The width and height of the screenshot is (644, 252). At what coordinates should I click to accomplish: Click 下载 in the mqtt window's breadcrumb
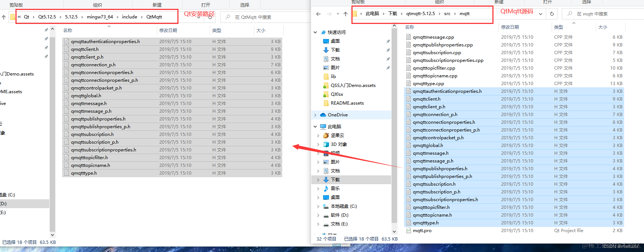(393, 14)
